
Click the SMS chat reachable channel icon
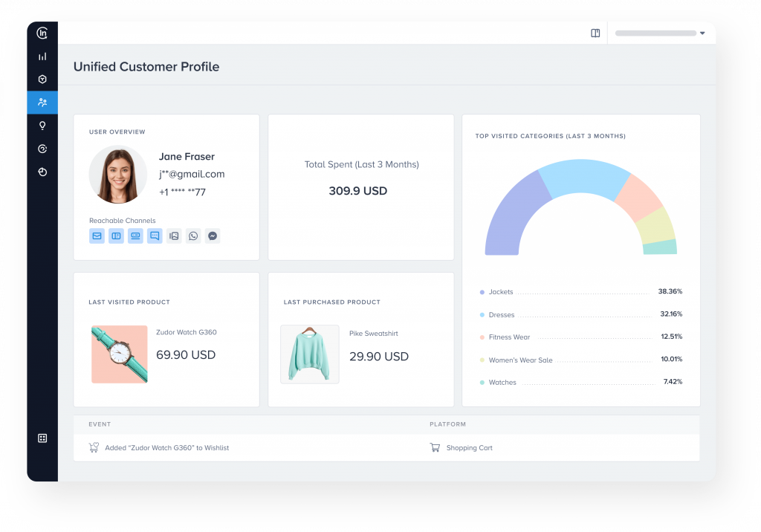tap(155, 236)
